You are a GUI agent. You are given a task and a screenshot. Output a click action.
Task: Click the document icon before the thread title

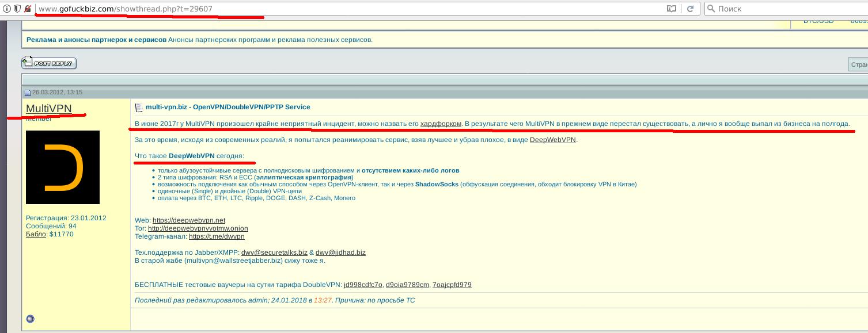click(139, 108)
